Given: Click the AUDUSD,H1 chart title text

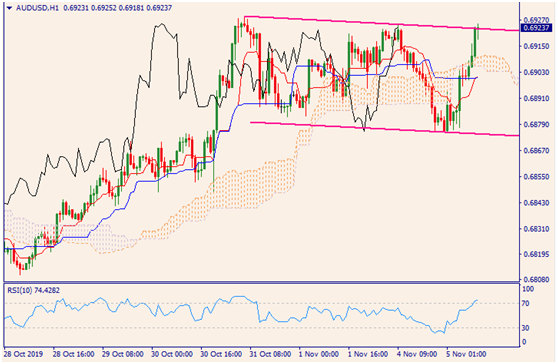Looking at the screenshot, I should 37,7.
